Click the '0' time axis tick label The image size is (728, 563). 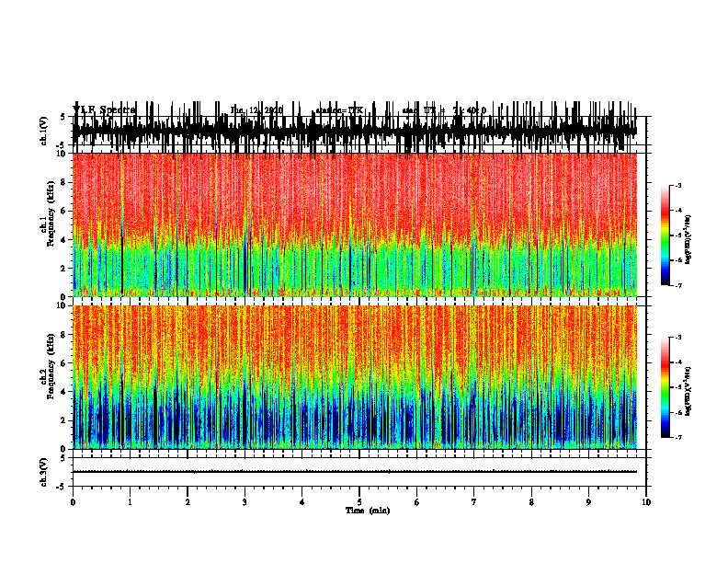tap(73, 502)
